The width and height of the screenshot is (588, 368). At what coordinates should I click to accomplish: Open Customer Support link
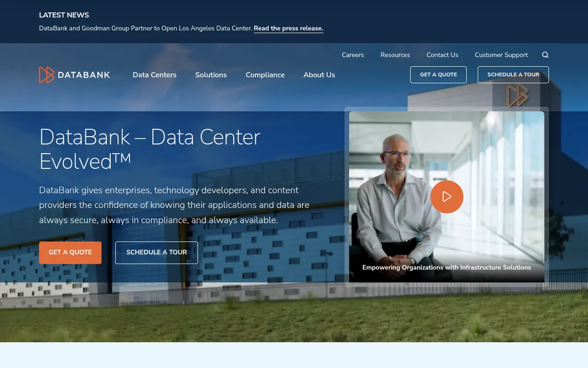(x=501, y=55)
